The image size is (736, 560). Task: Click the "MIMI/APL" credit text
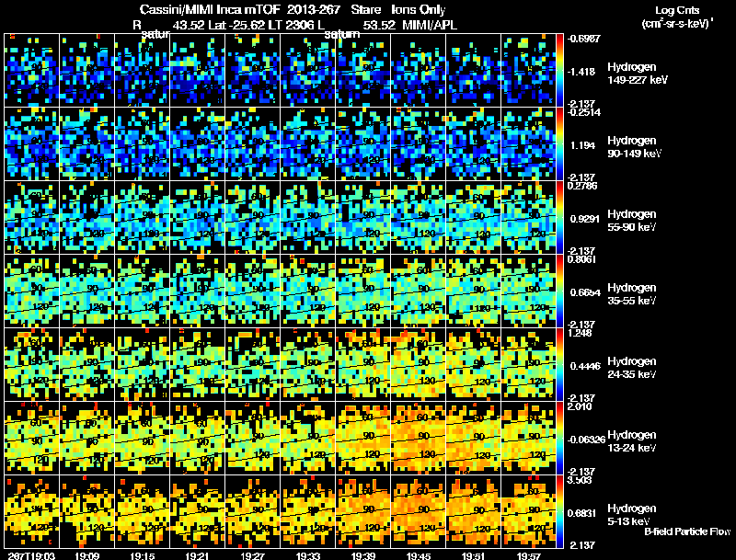(x=430, y=25)
